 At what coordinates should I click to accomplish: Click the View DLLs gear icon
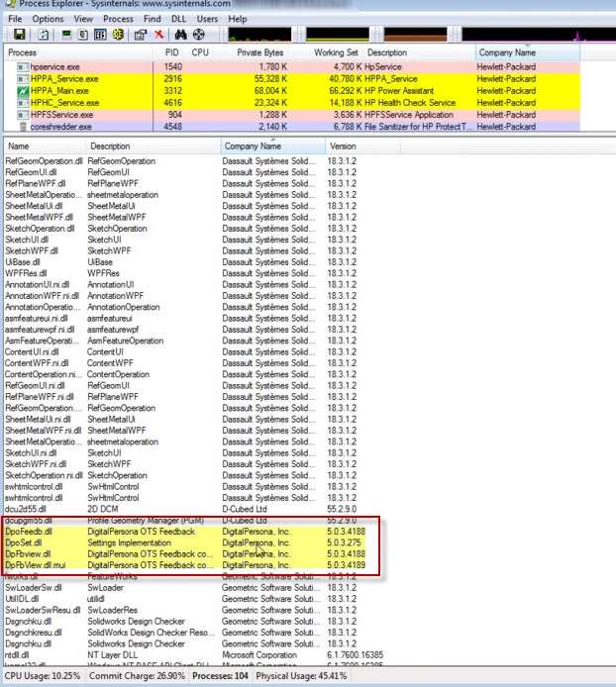[118, 35]
